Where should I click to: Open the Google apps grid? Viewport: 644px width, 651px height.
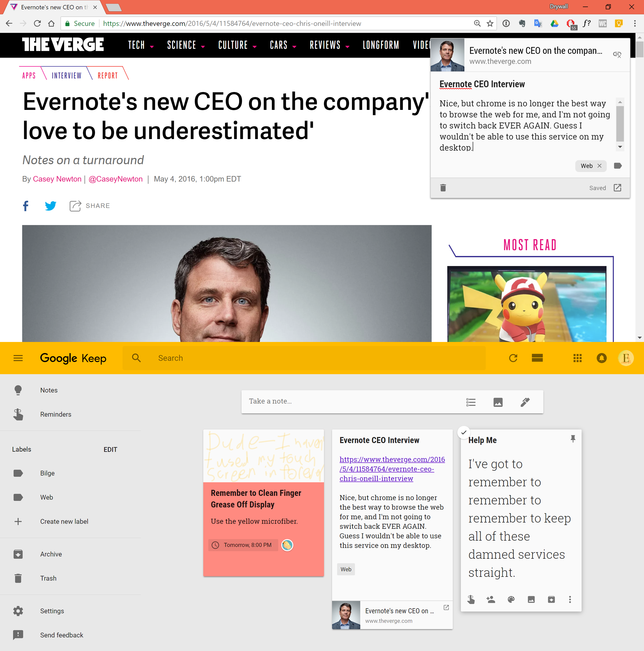tap(578, 358)
